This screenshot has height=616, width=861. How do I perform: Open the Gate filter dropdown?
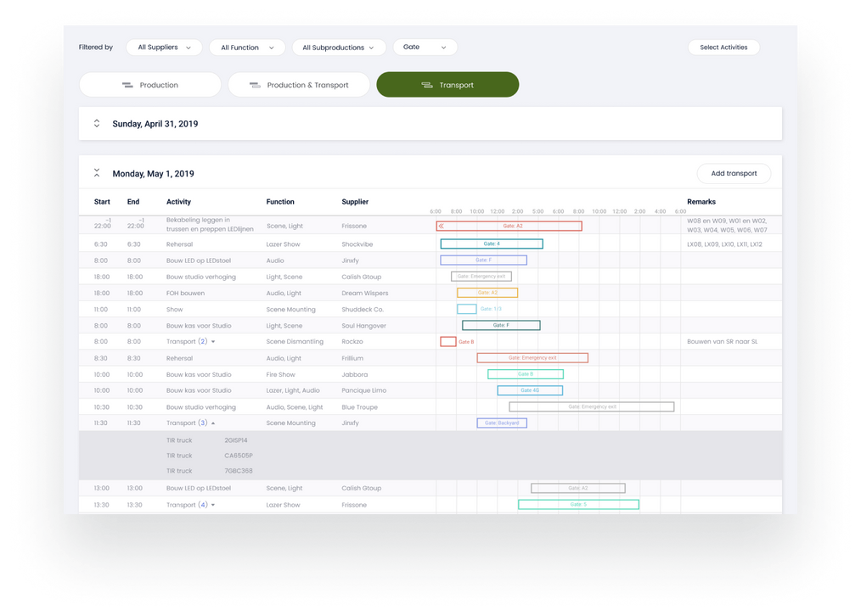tap(425, 48)
